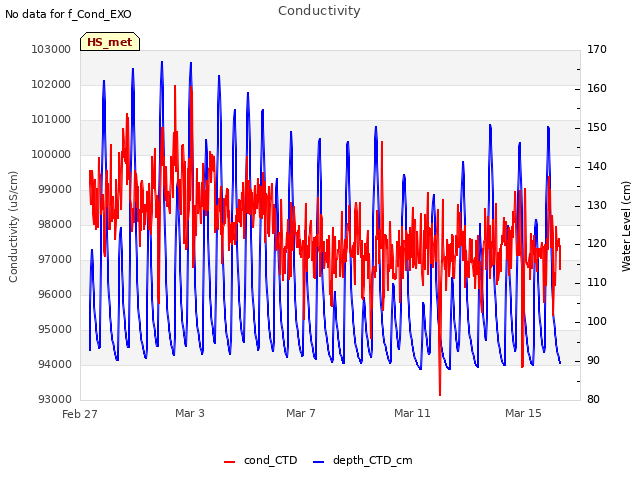Click the 99000 left axis value
This screenshot has width=640, height=480.
[54, 189]
